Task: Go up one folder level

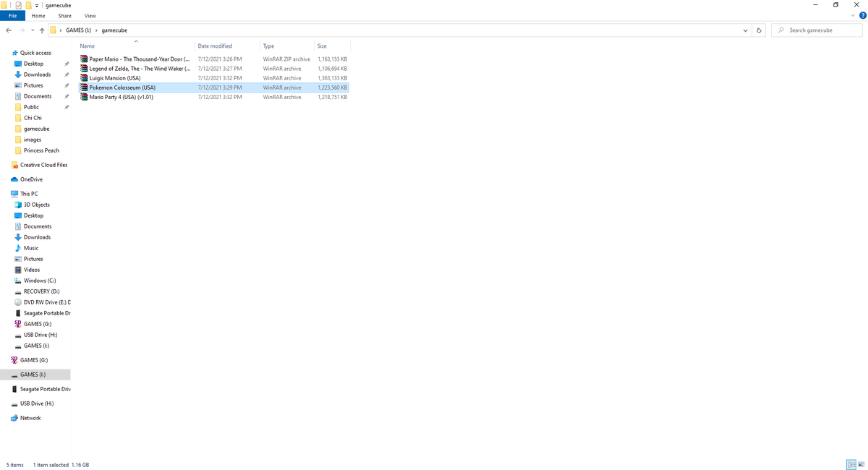Action: click(42, 30)
